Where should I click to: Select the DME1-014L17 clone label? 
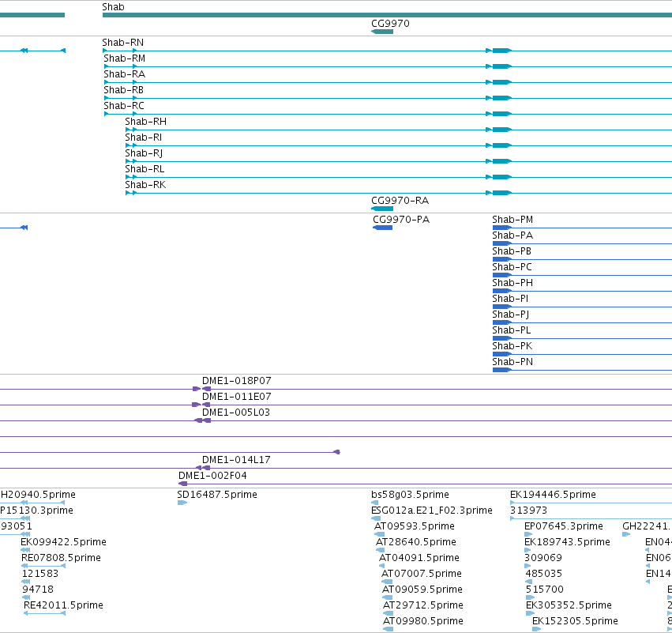236,460
